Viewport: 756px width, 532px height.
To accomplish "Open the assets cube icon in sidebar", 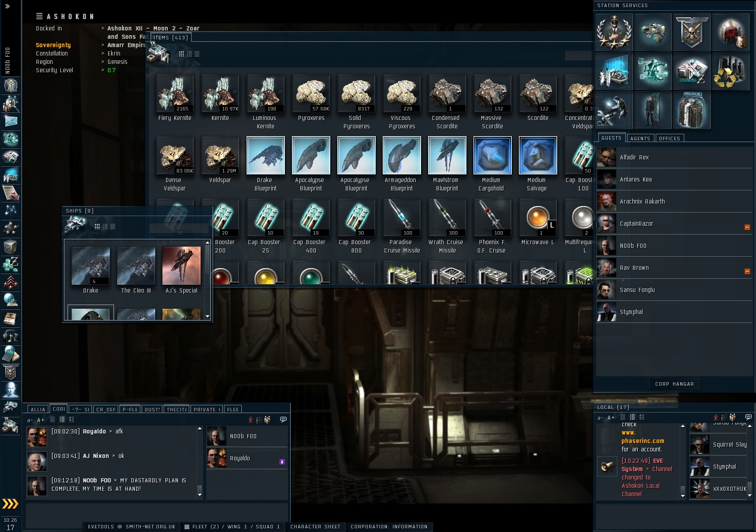I will click(x=10, y=246).
